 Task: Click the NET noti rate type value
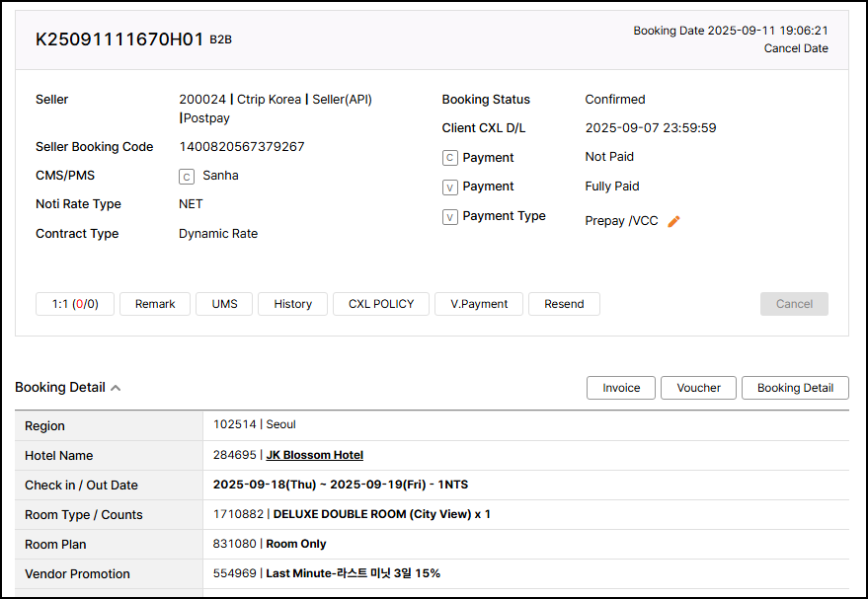(x=191, y=204)
